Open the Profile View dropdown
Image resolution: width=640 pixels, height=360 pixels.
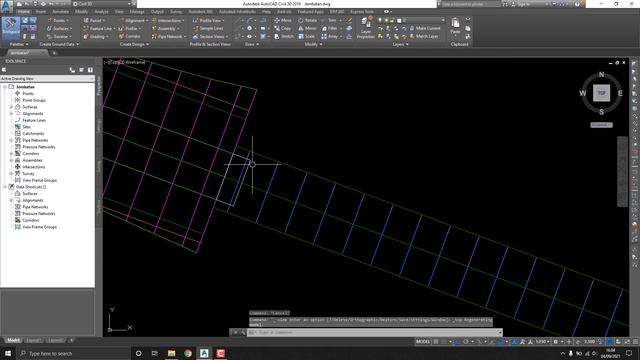point(209,20)
